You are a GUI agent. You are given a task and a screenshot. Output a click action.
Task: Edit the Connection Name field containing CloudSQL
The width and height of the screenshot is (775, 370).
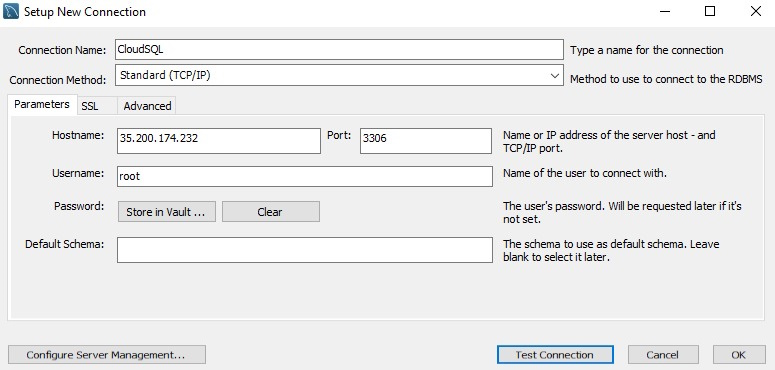tap(339, 49)
